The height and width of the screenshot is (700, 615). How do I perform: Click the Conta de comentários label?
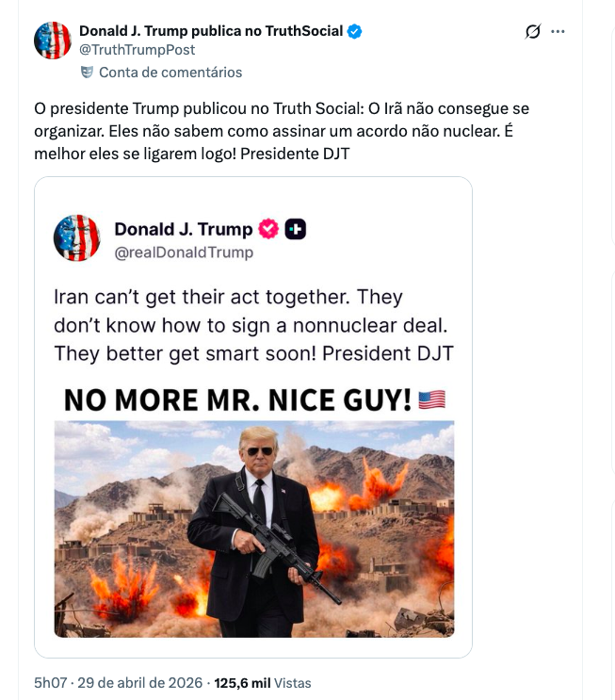[170, 72]
